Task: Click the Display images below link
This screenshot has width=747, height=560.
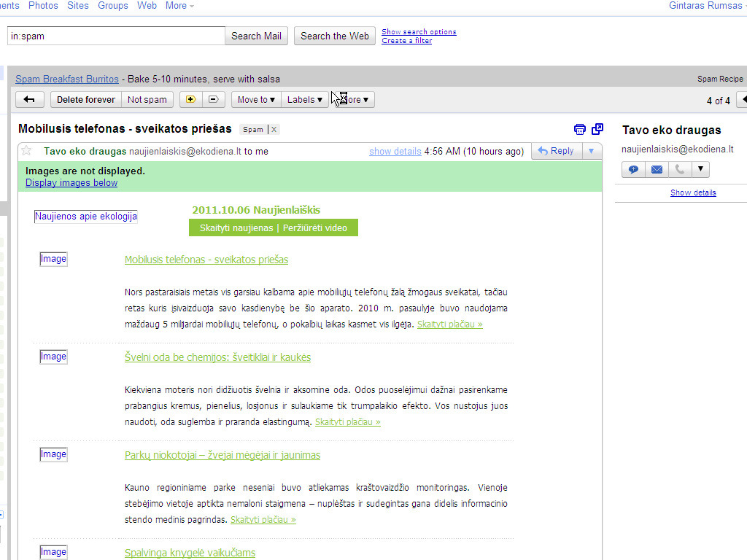Action: [71, 183]
